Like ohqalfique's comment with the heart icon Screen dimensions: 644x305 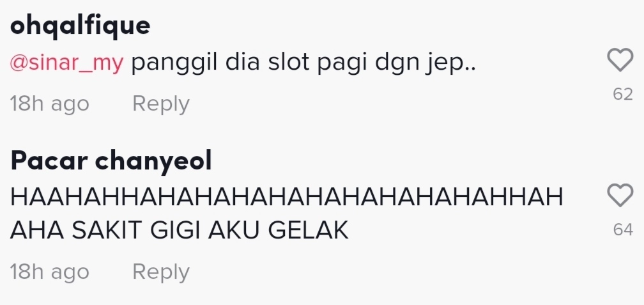pos(620,60)
